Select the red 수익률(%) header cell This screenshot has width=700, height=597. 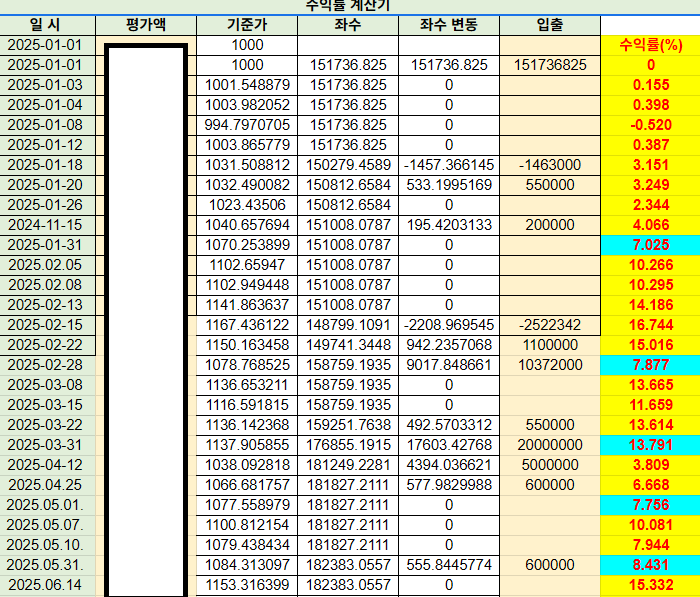coord(650,45)
